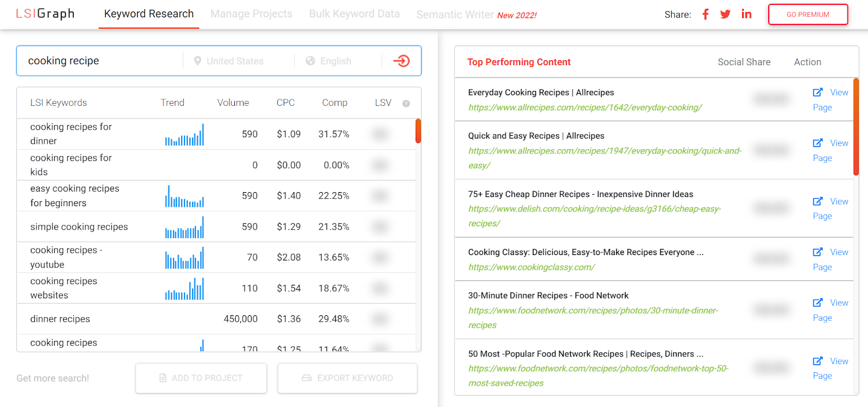Open foodnetwork top-50 most-saved URL
Screen dimensions: 868x407
pos(598,376)
